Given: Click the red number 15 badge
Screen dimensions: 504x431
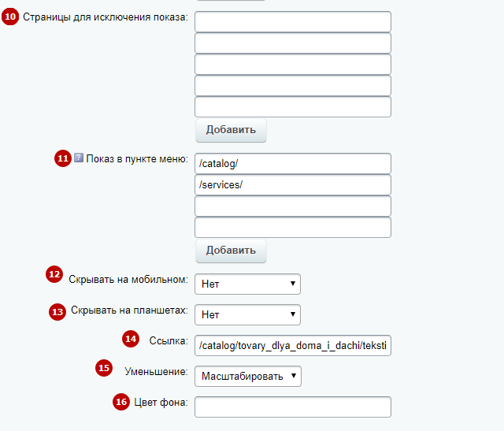Looking at the screenshot, I should (x=104, y=368).
